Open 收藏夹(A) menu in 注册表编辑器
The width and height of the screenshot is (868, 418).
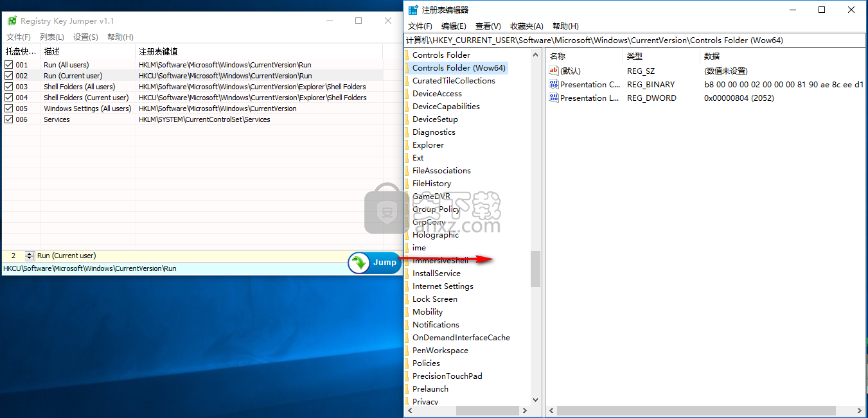coord(526,26)
